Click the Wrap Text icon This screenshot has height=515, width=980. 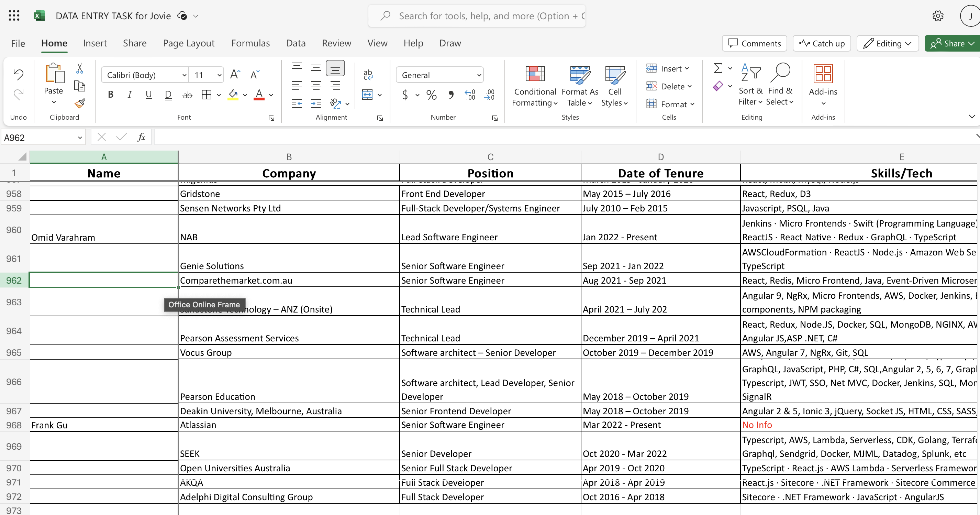368,75
